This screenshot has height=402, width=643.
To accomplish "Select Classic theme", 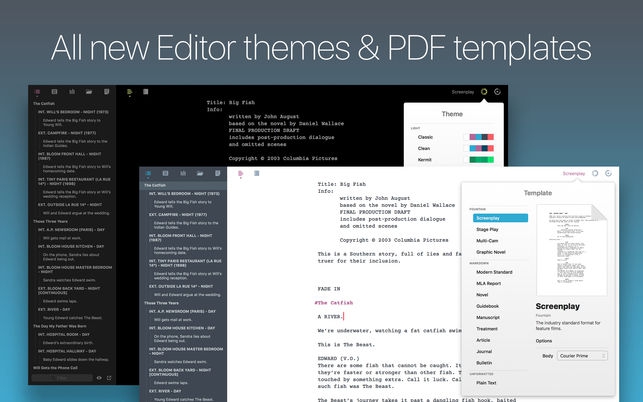I will 425,137.
